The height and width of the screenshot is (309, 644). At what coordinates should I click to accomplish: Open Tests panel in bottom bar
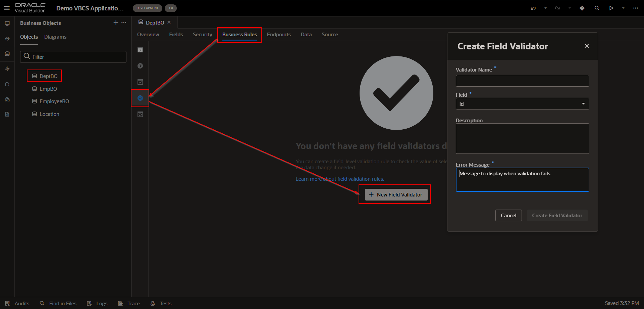click(x=161, y=303)
